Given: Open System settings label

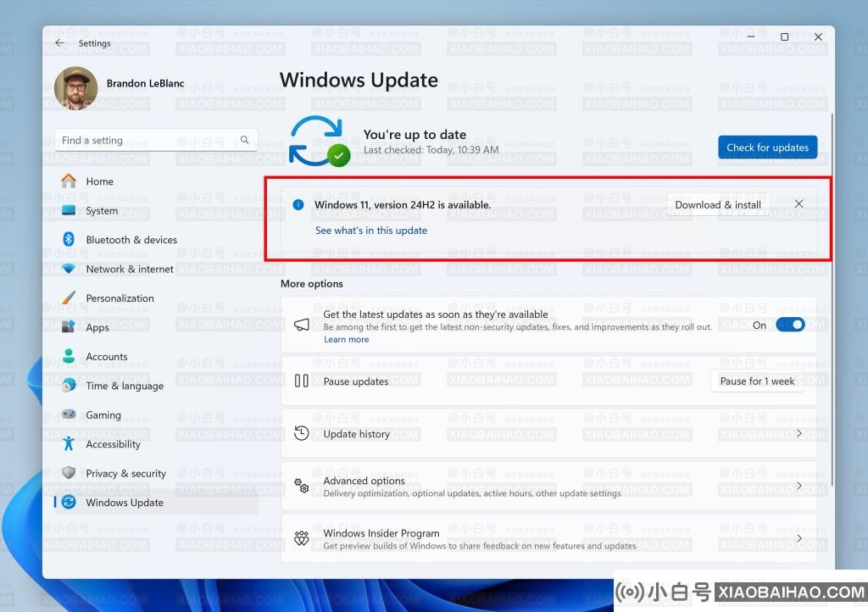Looking at the screenshot, I should pyautogui.click(x=102, y=211).
